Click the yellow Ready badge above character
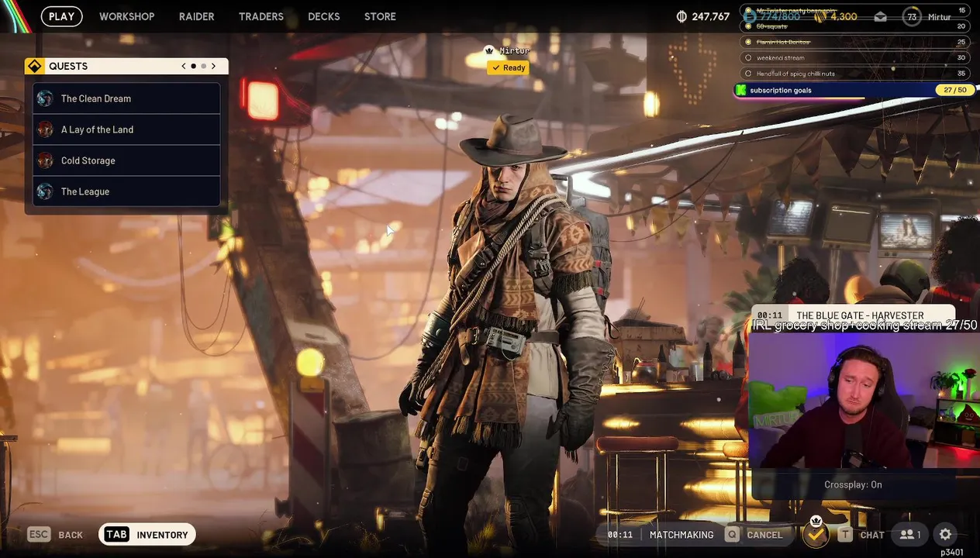 point(509,67)
